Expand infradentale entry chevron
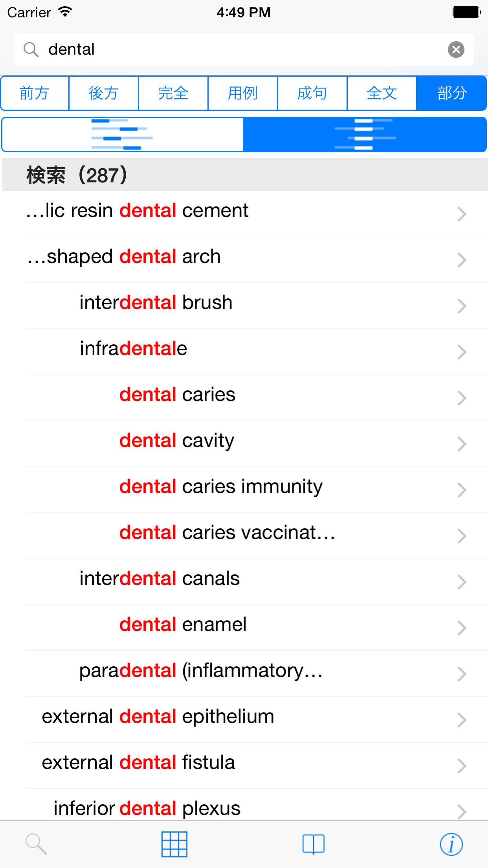The image size is (488, 868). click(x=462, y=352)
